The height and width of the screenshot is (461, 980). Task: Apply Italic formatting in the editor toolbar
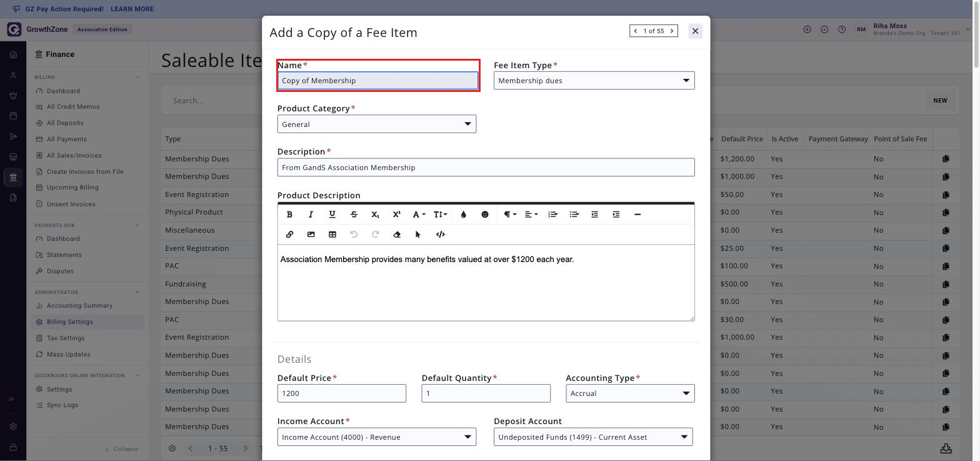[x=311, y=215]
